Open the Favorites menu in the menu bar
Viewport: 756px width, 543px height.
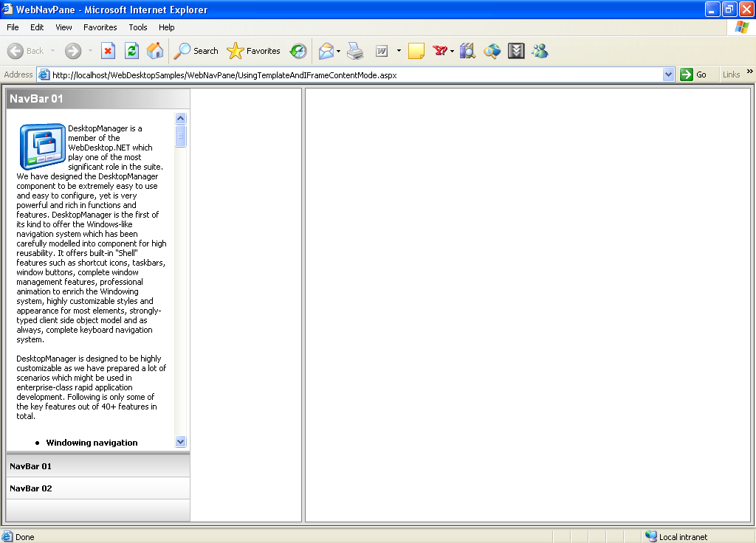[100, 27]
